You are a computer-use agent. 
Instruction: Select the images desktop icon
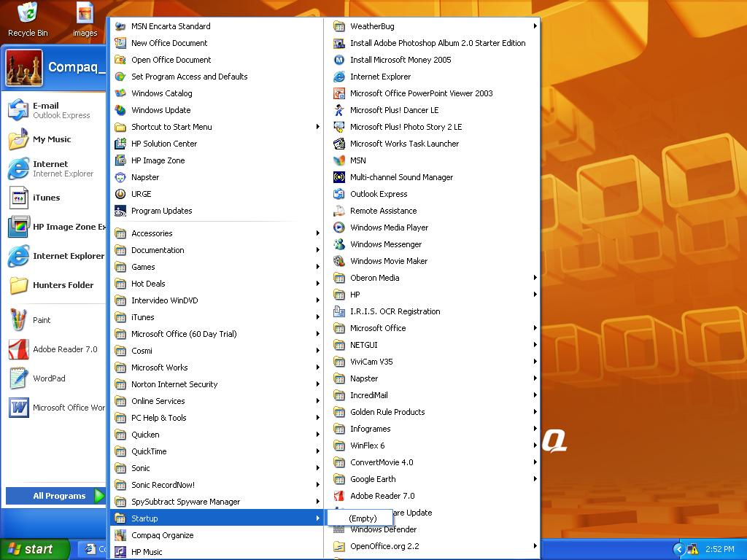[x=85, y=19]
